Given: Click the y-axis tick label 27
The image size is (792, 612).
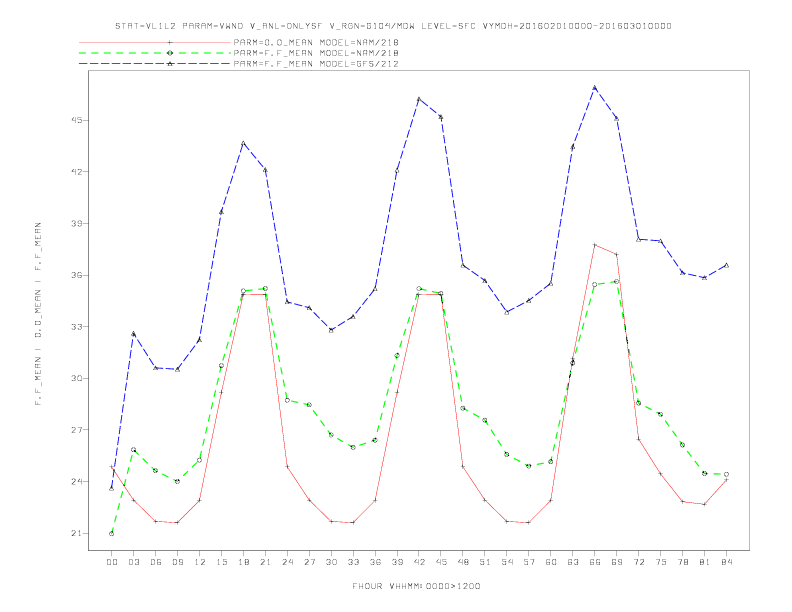Looking at the screenshot, I should pyautogui.click(x=77, y=430).
